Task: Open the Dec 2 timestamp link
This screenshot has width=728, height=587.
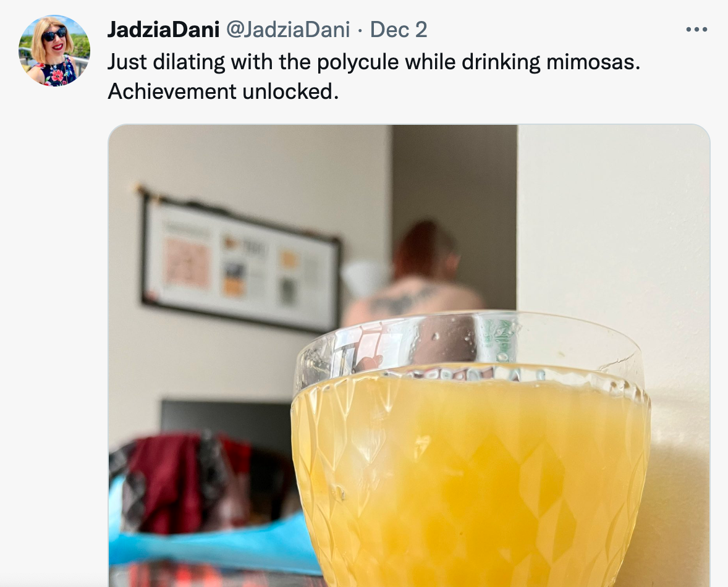Action: pos(399,30)
